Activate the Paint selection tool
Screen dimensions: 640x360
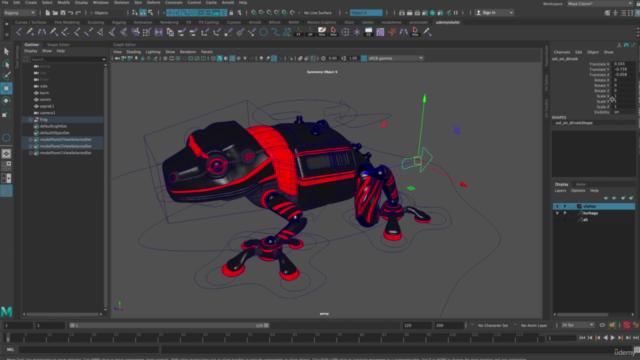(6, 76)
